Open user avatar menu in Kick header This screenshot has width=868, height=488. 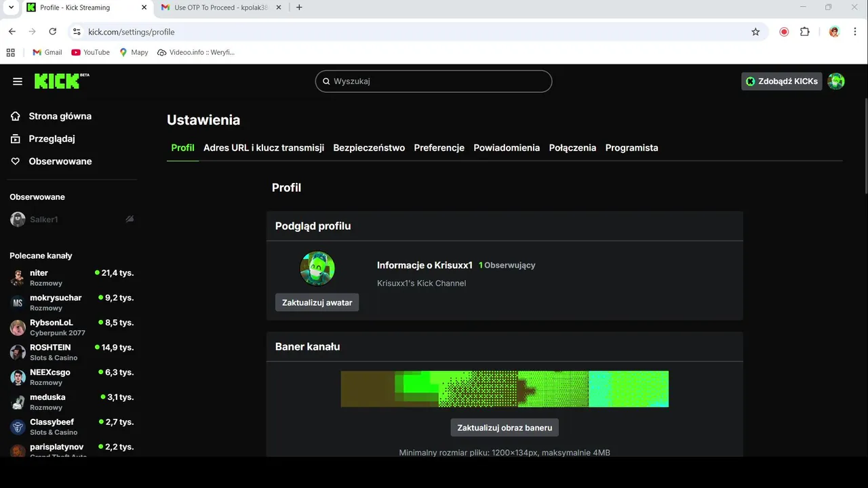click(x=836, y=81)
